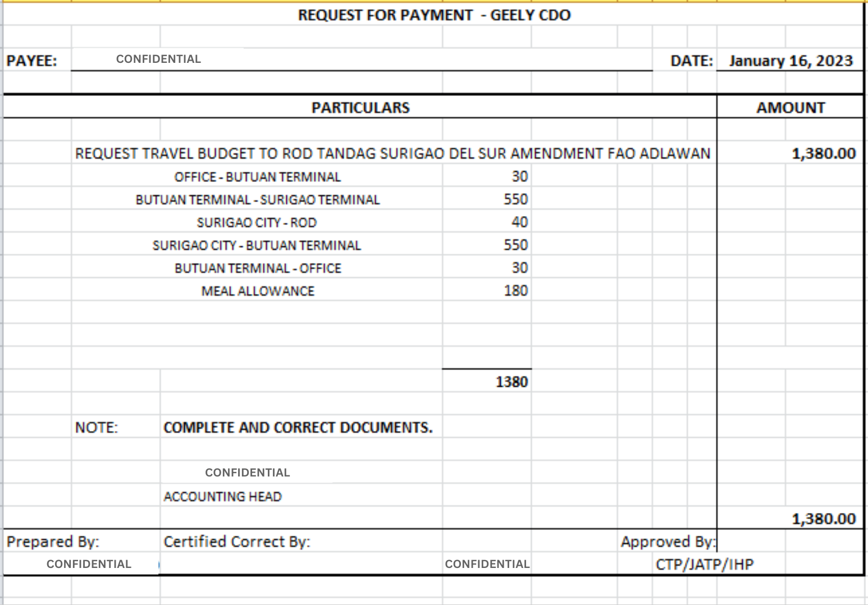Select the 550 fare for BUTUAN TERMINAL - SURIGAO TERMINAL

[x=516, y=199]
